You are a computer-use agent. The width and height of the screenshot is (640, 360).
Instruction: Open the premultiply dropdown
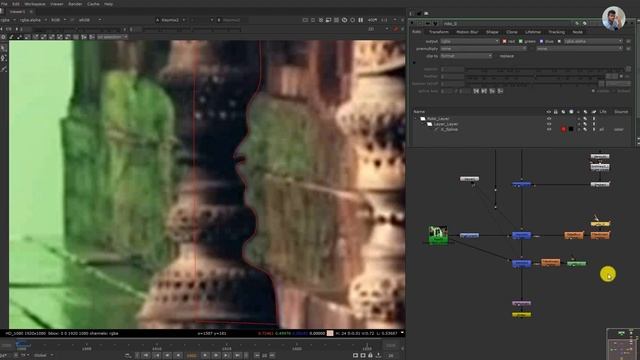[483, 49]
